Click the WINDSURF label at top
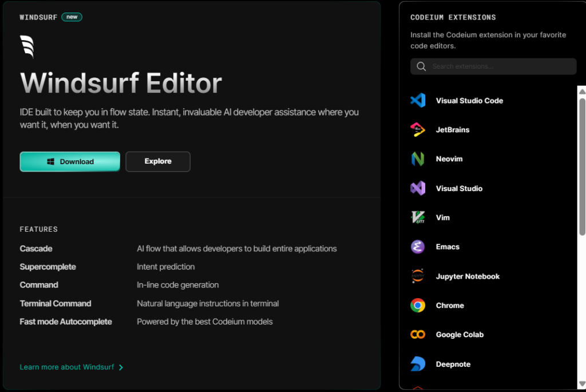The width and height of the screenshot is (586, 392). click(38, 17)
